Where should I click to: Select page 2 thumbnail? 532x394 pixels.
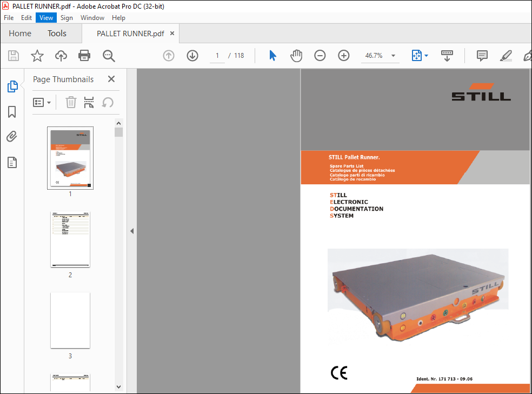70,239
